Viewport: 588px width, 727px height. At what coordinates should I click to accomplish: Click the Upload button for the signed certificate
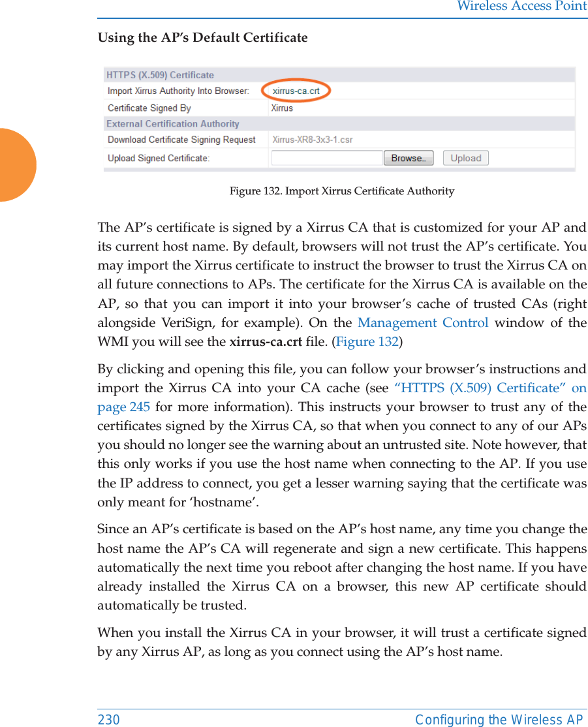point(465,157)
